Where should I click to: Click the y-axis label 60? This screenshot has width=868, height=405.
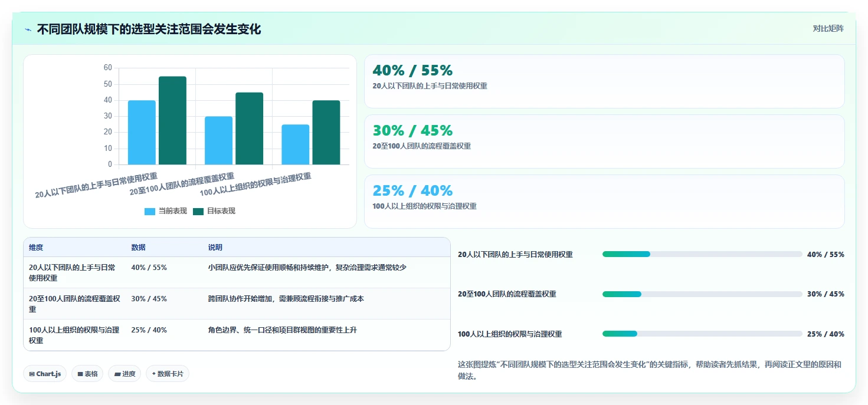coord(107,68)
